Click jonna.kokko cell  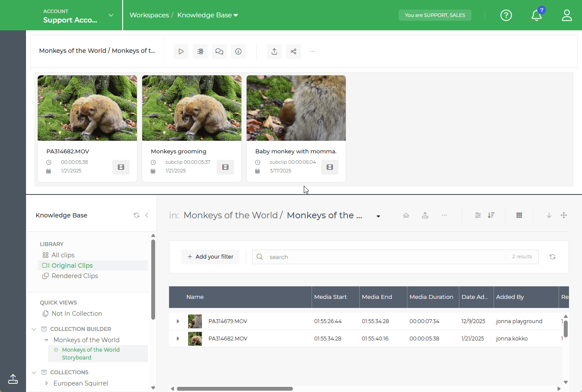point(512,339)
